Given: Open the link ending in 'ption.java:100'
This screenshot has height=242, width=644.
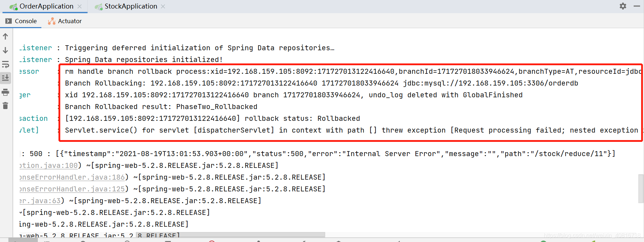Looking at the screenshot, I should pyautogui.click(x=48, y=165).
